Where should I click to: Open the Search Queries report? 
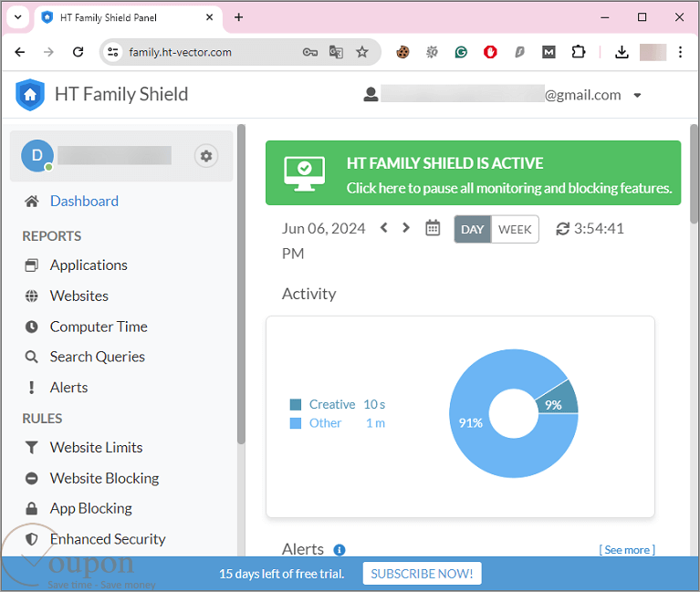(98, 357)
